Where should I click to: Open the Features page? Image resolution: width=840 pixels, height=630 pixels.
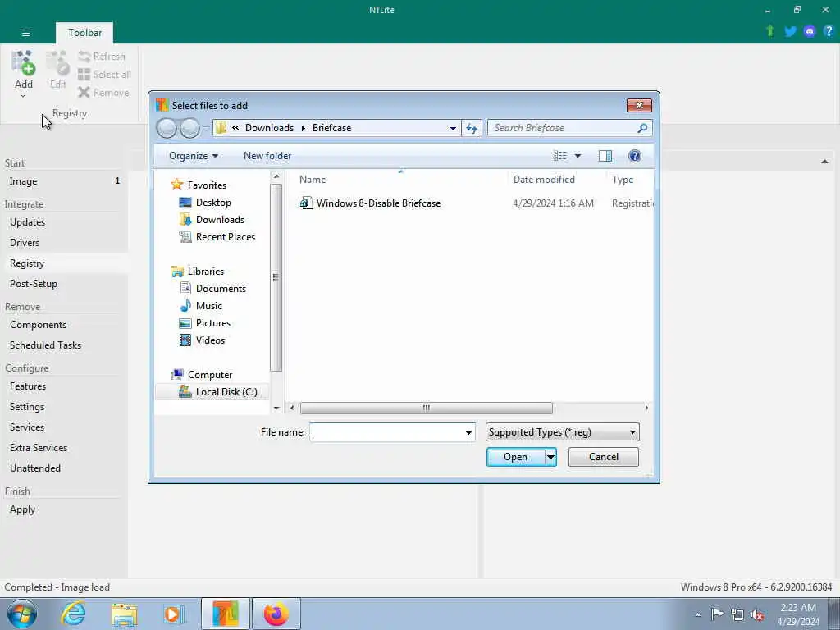[x=64, y=386]
